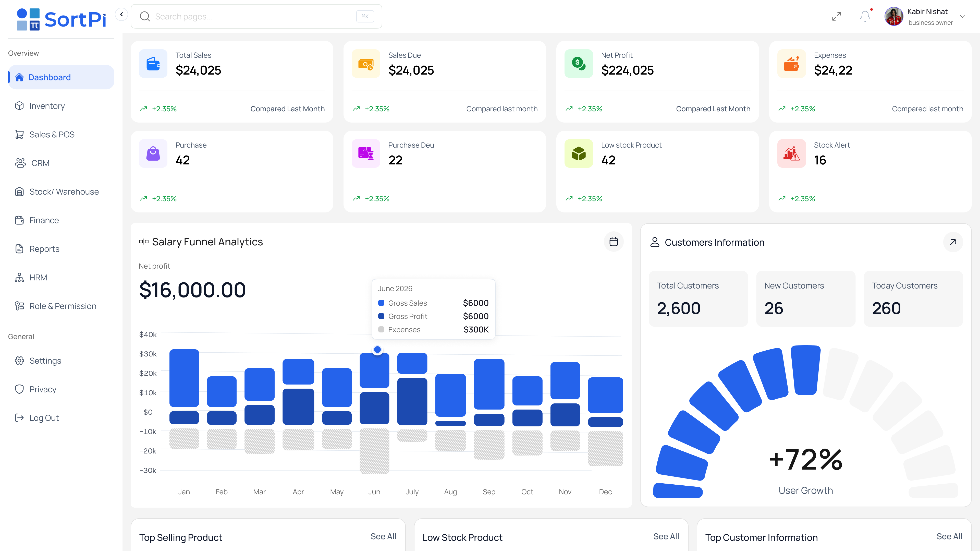The height and width of the screenshot is (551, 980).
Task: Click the Customers Information person icon
Action: (x=654, y=242)
